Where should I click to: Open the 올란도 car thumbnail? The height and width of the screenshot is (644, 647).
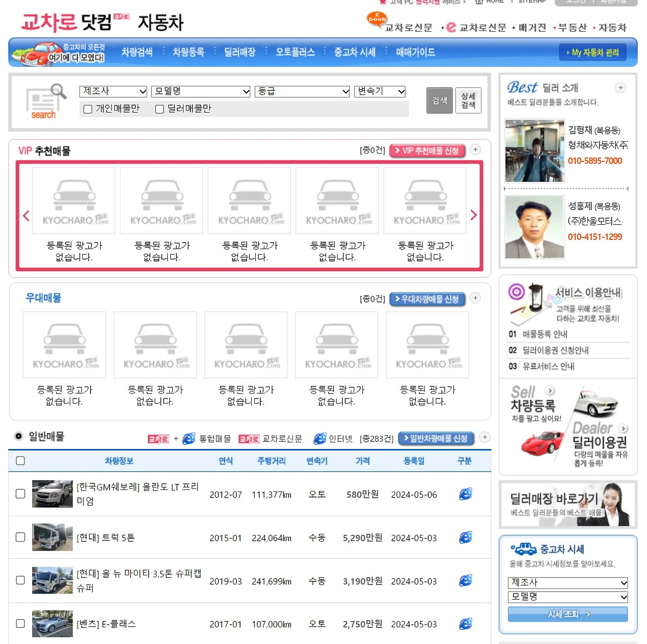pyautogui.click(x=53, y=494)
